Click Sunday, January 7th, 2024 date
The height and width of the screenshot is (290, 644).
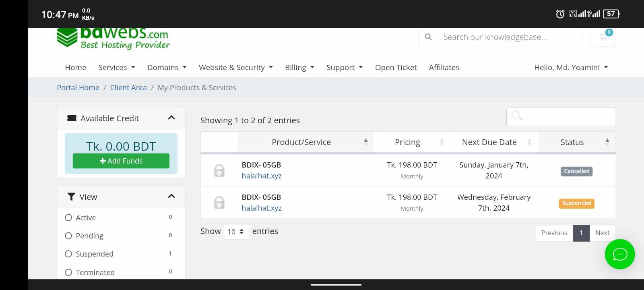pyautogui.click(x=494, y=170)
